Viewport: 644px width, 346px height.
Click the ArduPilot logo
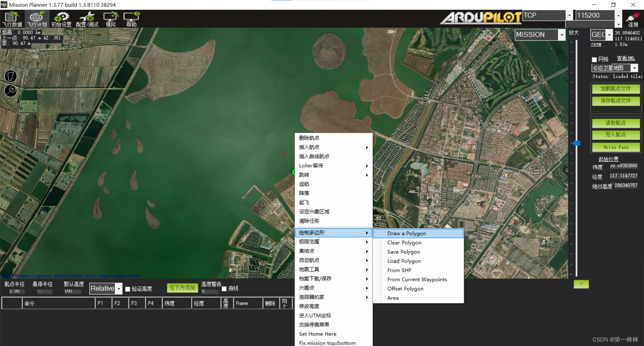pyautogui.click(x=481, y=17)
